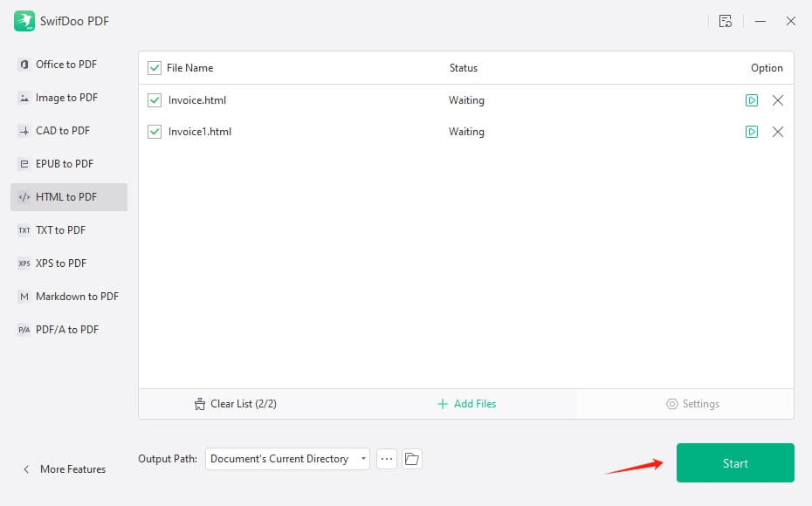Image resolution: width=812 pixels, height=506 pixels.
Task: Click the Status column header
Action: (x=464, y=68)
